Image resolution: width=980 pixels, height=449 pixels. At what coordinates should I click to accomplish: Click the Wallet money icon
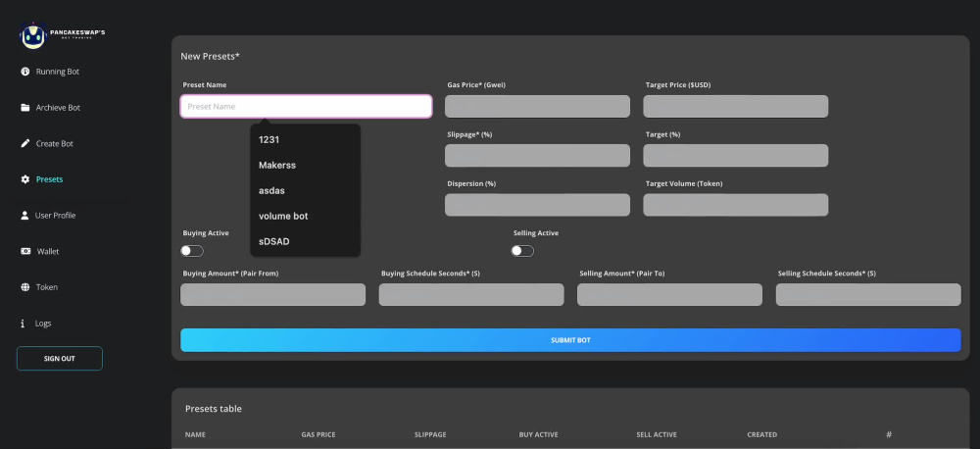(x=25, y=251)
